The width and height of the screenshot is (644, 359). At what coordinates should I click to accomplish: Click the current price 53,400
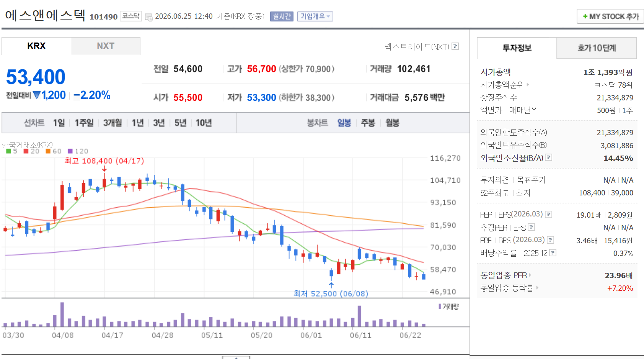[x=36, y=77]
